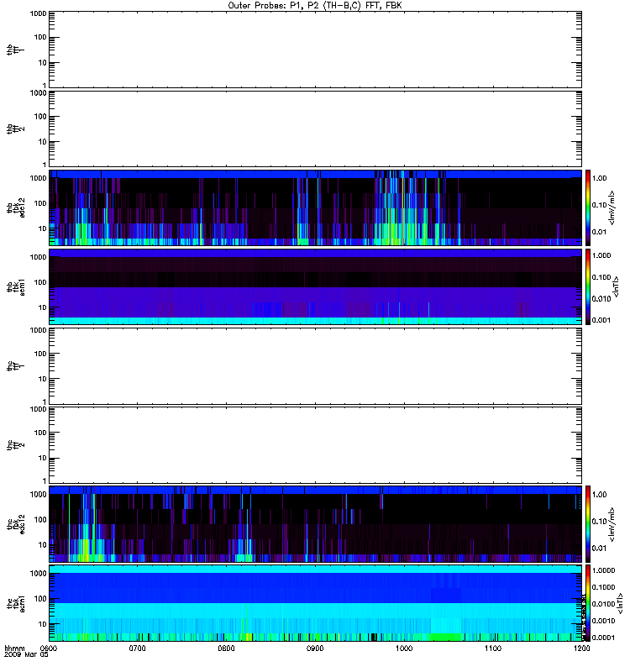
Task: Click the '1200' time axis label
Action: (x=581, y=648)
